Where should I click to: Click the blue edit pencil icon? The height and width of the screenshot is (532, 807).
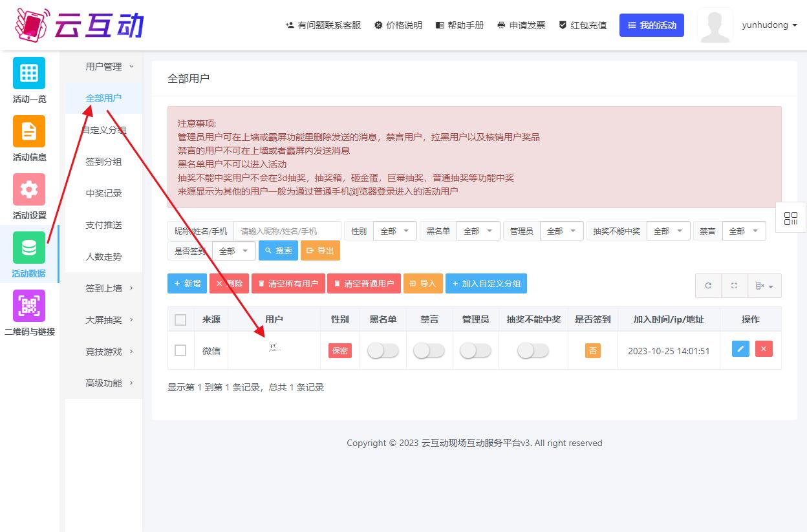[x=740, y=349]
